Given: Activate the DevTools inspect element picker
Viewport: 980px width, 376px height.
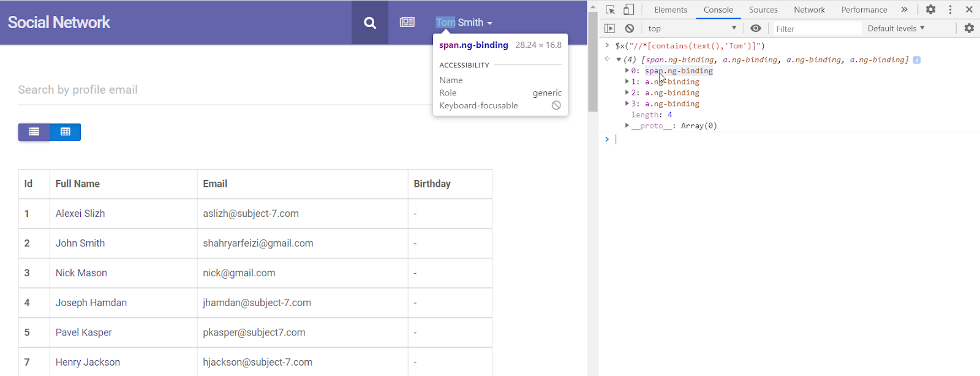Looking at the screenshot, I should pyautogui.click(x=610, y=10).
